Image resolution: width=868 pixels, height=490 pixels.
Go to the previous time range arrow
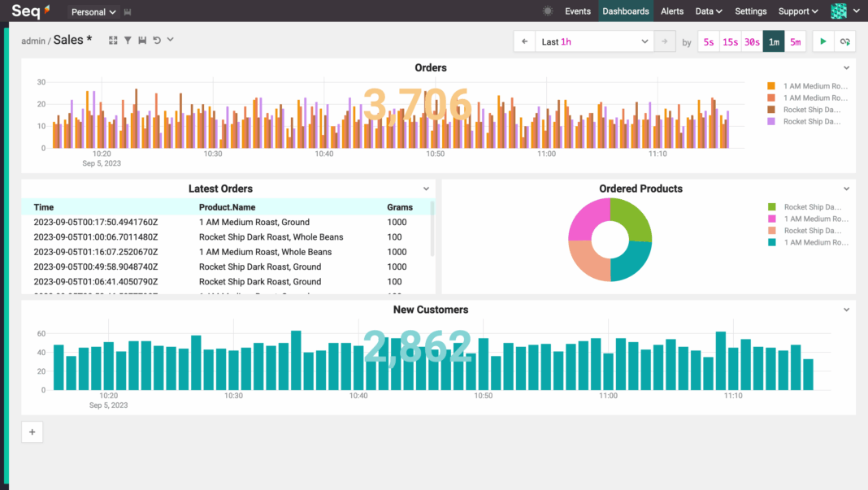(524, 41)
